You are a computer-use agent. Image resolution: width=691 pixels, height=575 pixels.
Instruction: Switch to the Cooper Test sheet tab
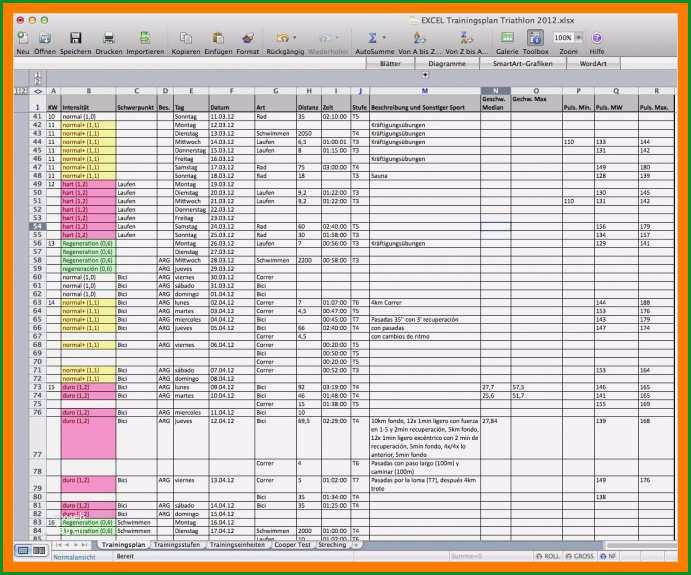292,545
